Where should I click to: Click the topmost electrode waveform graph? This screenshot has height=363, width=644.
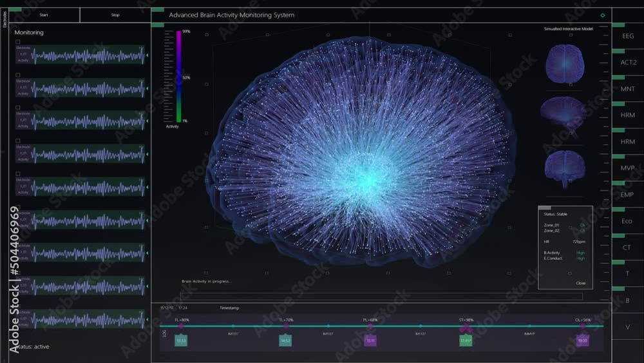click(89, 55)
